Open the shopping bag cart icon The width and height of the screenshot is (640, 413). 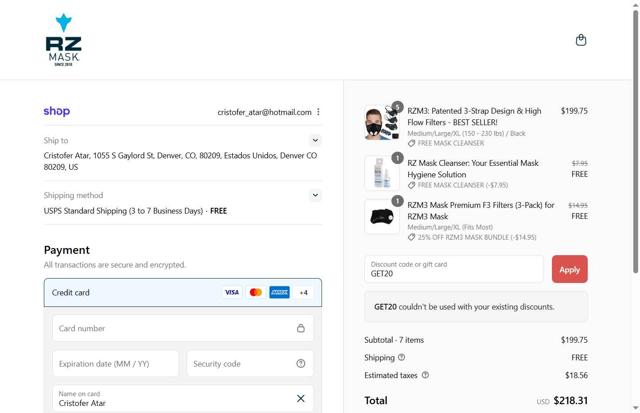point(581,40)
